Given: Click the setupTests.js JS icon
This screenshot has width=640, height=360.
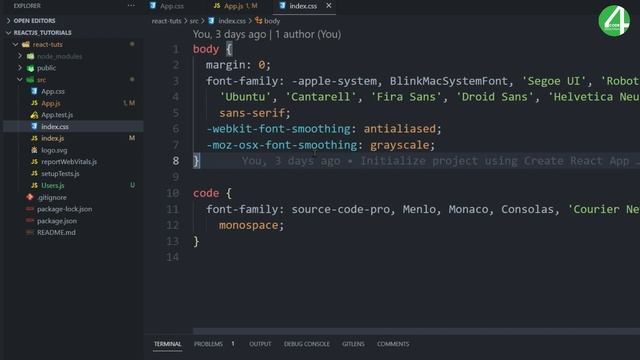Looking at the screenshot, I should pos(34,174).
